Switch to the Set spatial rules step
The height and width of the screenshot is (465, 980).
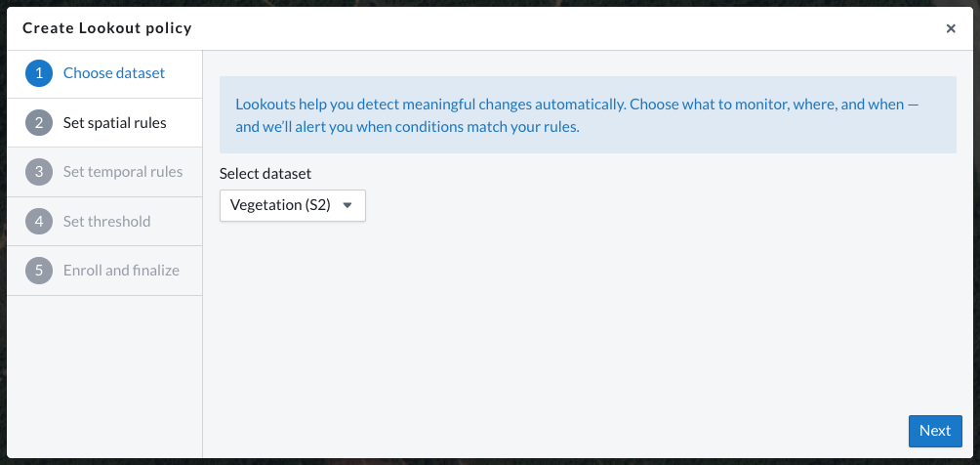(114, 123)
